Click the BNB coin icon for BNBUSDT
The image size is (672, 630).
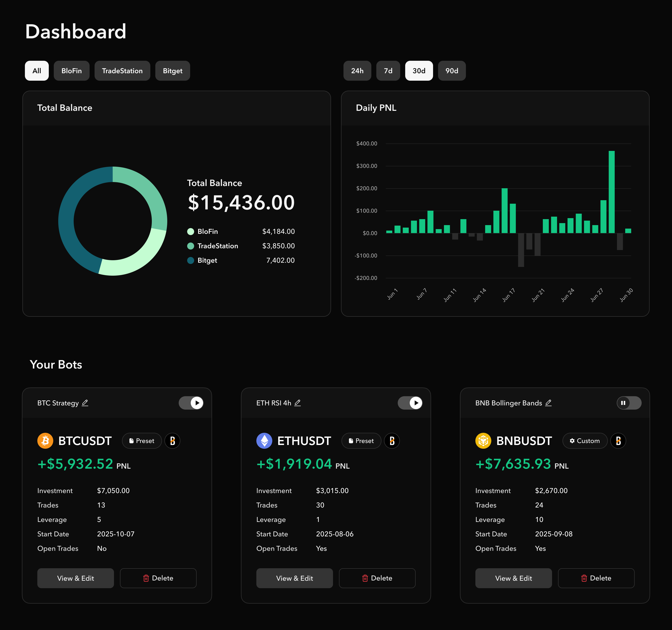483,441
